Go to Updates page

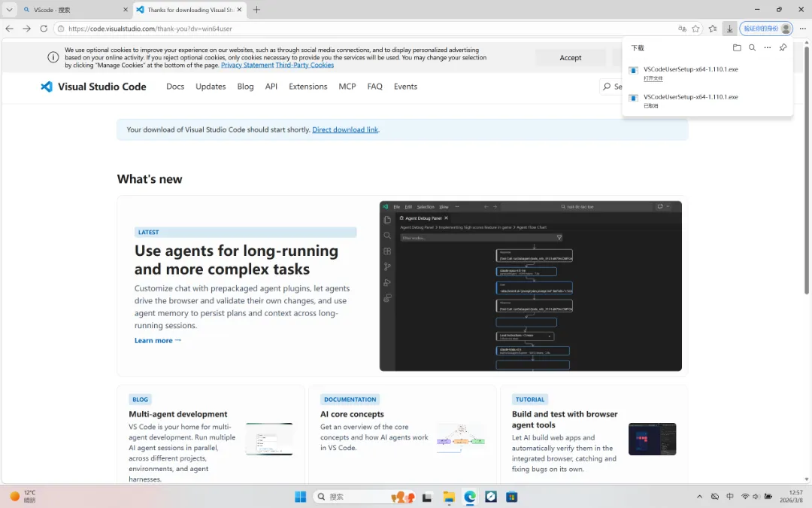(211, 87)
